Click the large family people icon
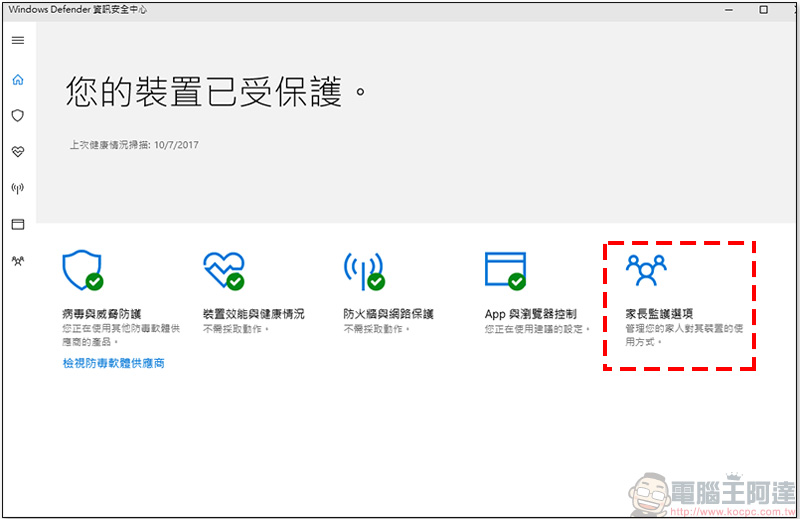The width and height of the screenshot is (800, 519). coord(646,270)
